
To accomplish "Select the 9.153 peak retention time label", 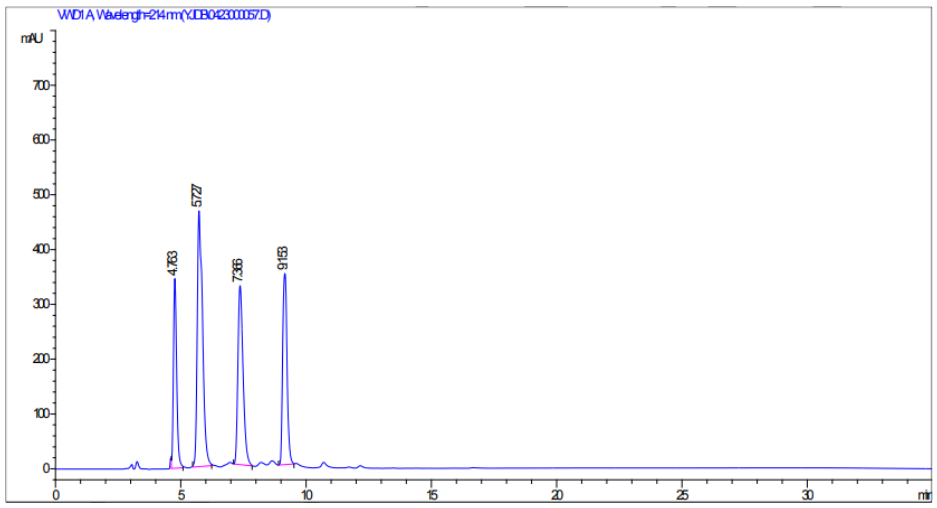I will [283, 258].
